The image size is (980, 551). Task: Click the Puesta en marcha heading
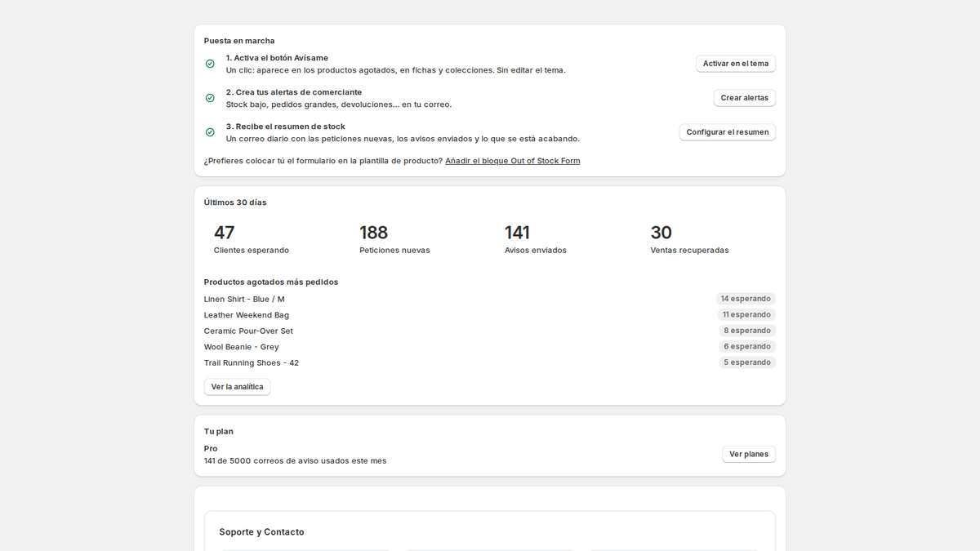coord(239,41)
